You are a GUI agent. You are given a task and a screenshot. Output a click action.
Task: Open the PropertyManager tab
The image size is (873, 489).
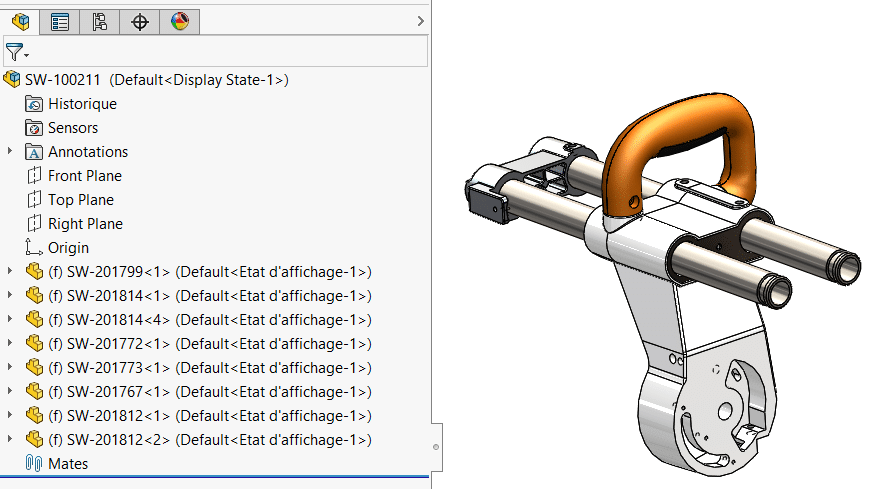[x=60, y=22]
